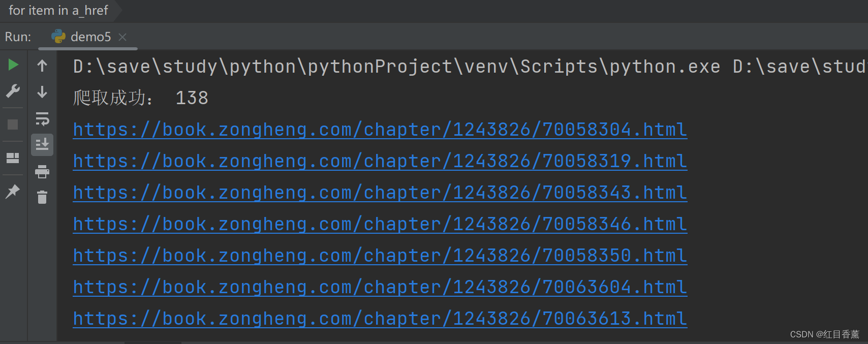Open chapter link ending 70063613.html

[x=380, y=319]
